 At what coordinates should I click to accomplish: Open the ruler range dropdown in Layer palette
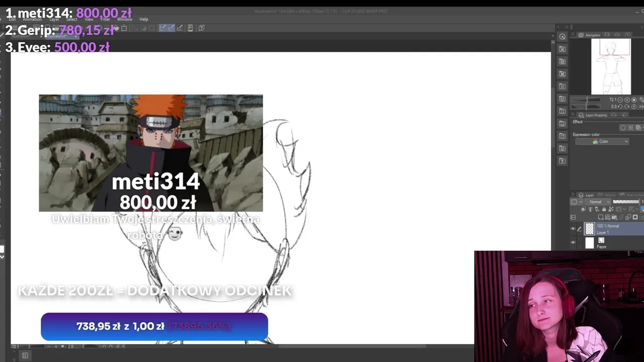pos(634,209)
